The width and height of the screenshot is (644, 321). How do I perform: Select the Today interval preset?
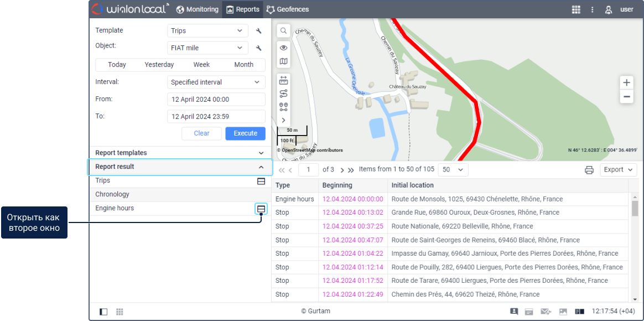(x=117, y=65)
